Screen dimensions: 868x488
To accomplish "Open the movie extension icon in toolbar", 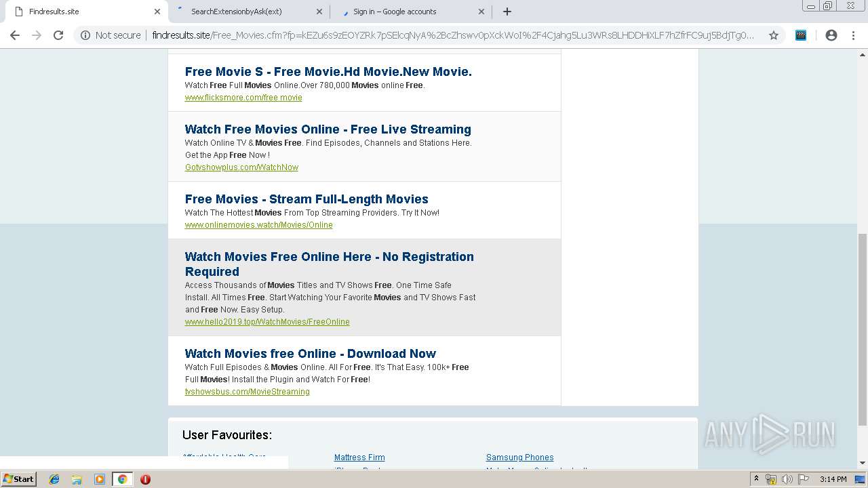I will tap(801, 35).
